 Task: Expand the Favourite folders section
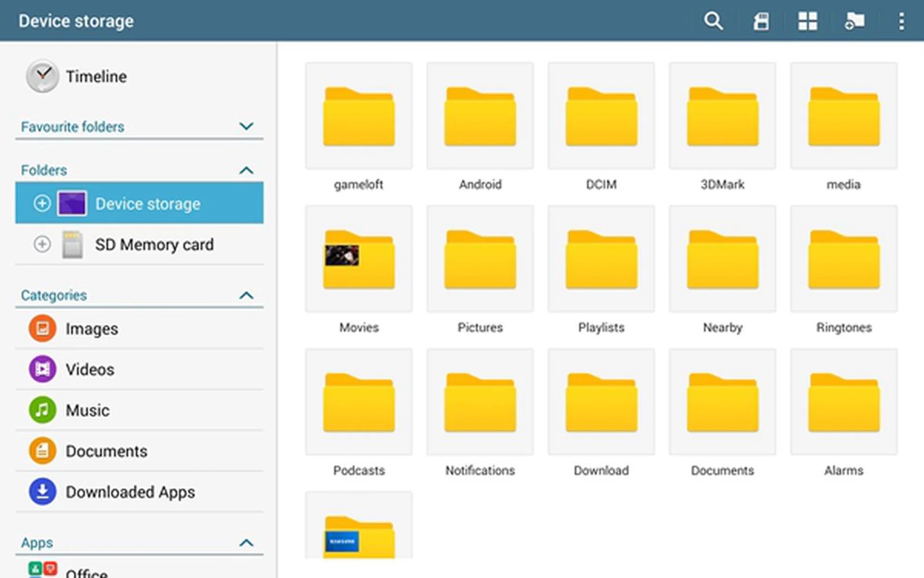click(x=246, y=126)
